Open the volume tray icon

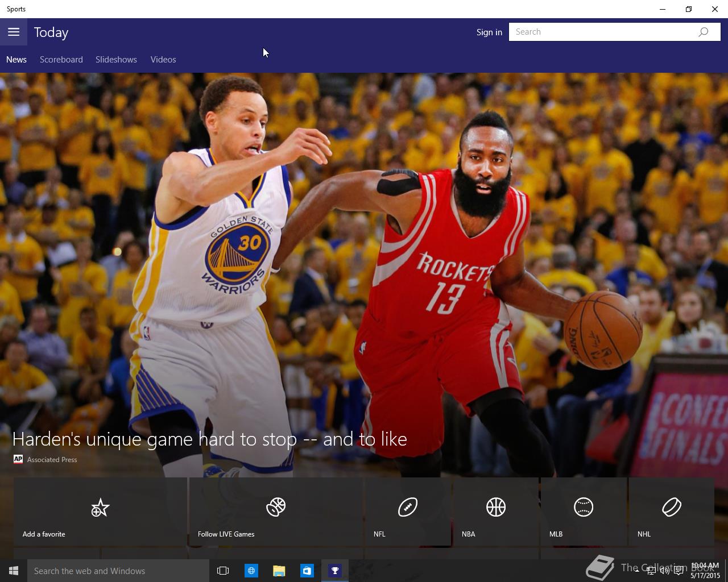tap(664, 571)
